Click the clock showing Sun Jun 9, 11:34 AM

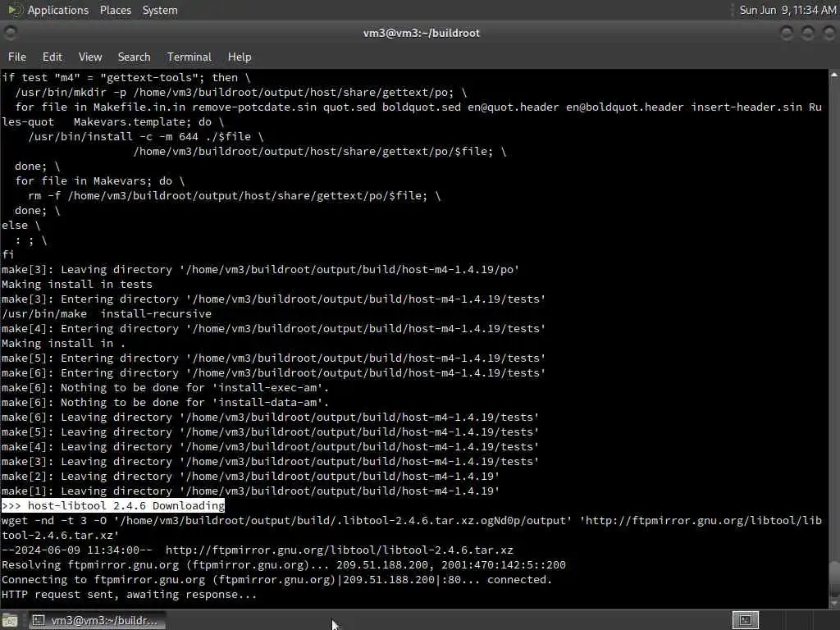tap(787, 10)
